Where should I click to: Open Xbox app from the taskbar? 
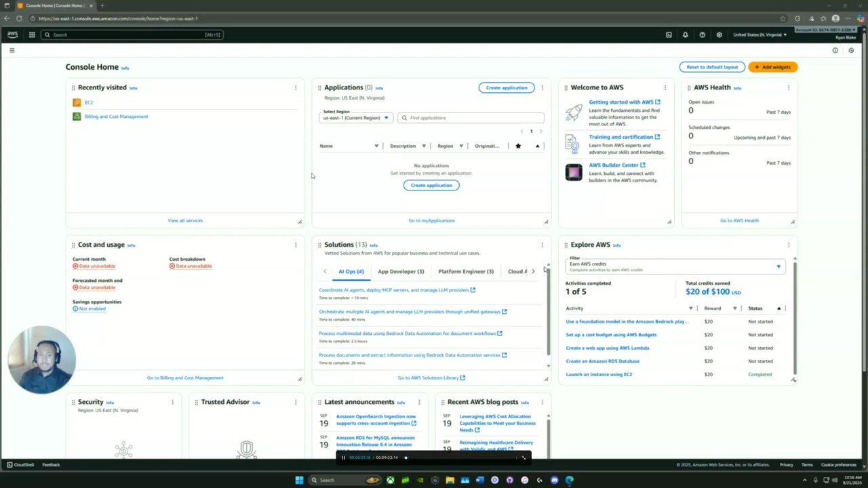[391, 480]
